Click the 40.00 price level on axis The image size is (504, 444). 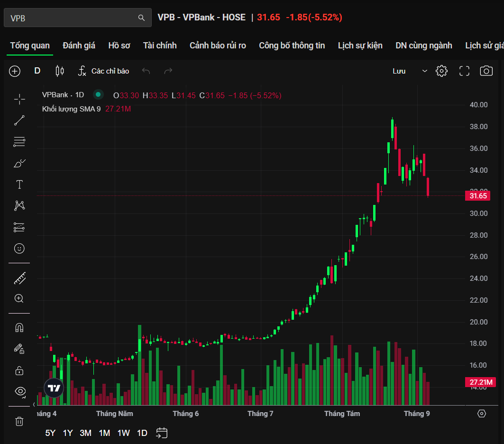coord(478,105)
